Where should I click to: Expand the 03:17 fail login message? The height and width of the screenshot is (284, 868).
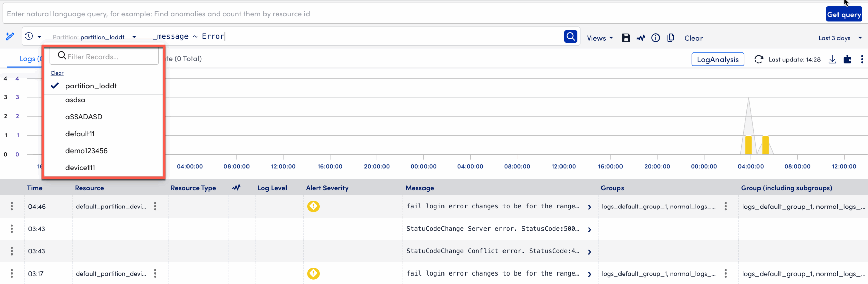coord(590,274)
